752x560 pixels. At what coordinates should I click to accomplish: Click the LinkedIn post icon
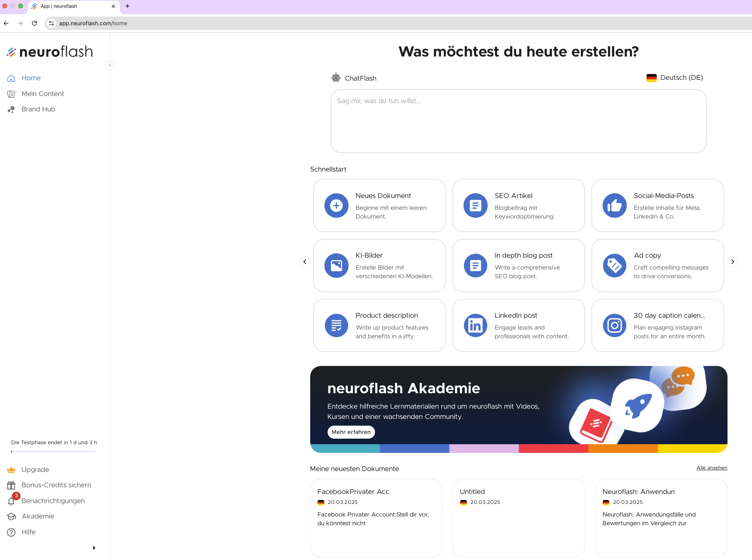475,326
